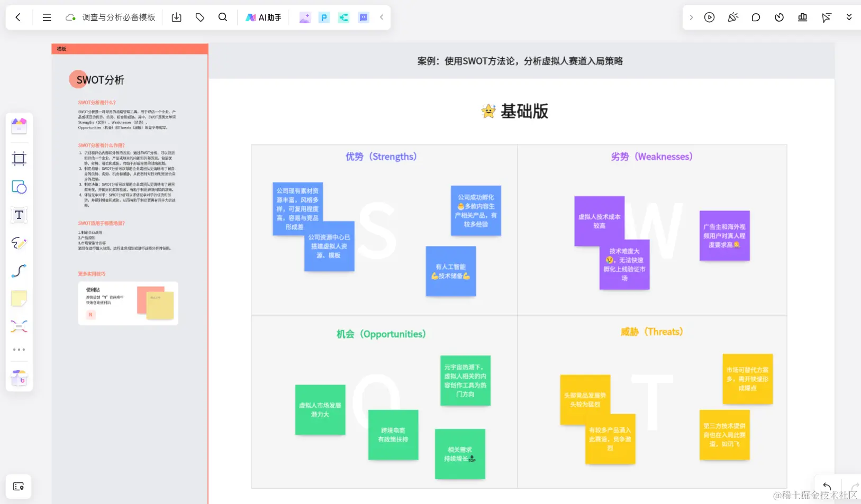
Task: Open the hamburger main menu
Action: 47,17
